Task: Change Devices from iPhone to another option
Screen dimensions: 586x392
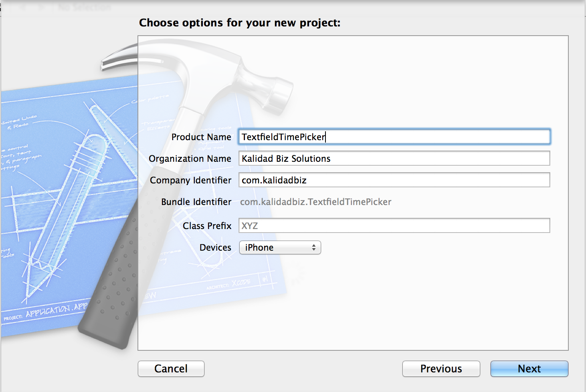Action: point(279,247)
